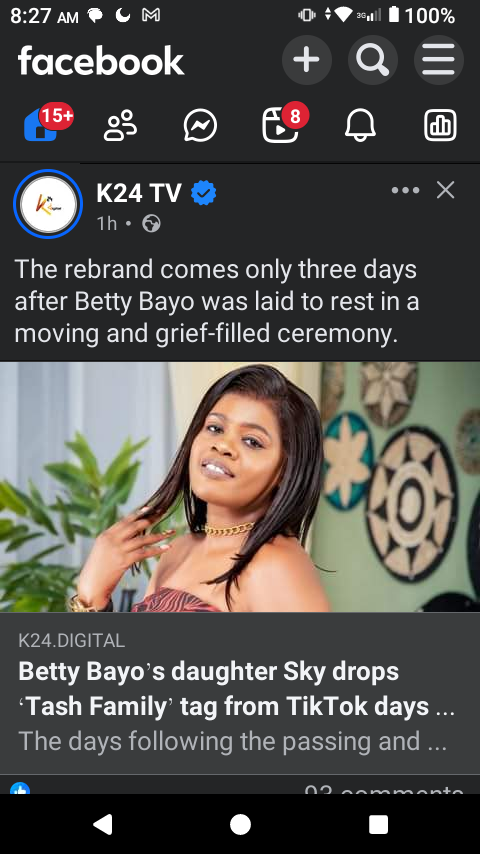
Task: Hide this K24 TV post
Action: [446, 190]
